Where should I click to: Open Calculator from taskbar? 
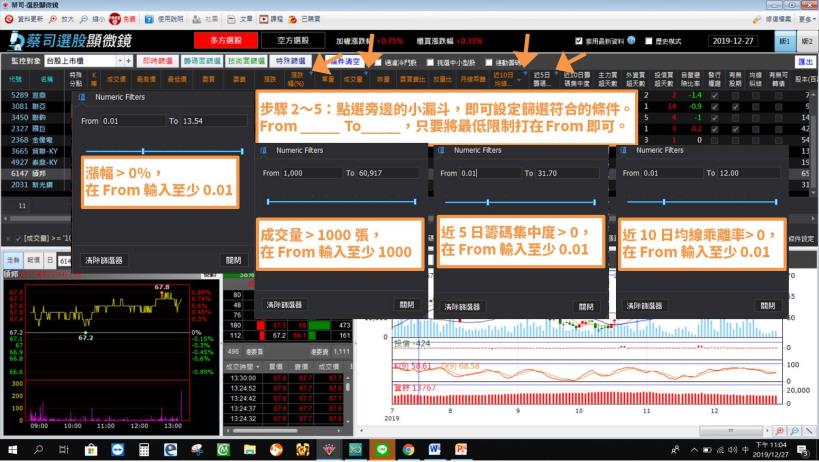coord(144,449)
